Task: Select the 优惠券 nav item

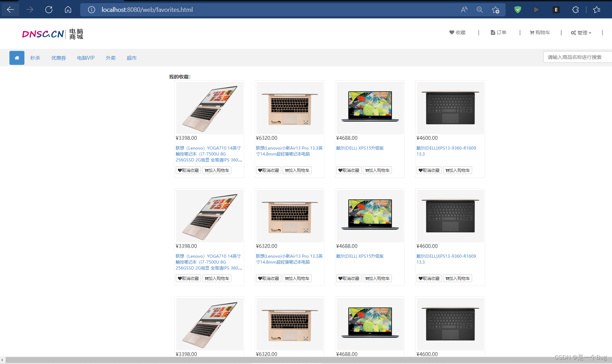Action: (59, 58)
